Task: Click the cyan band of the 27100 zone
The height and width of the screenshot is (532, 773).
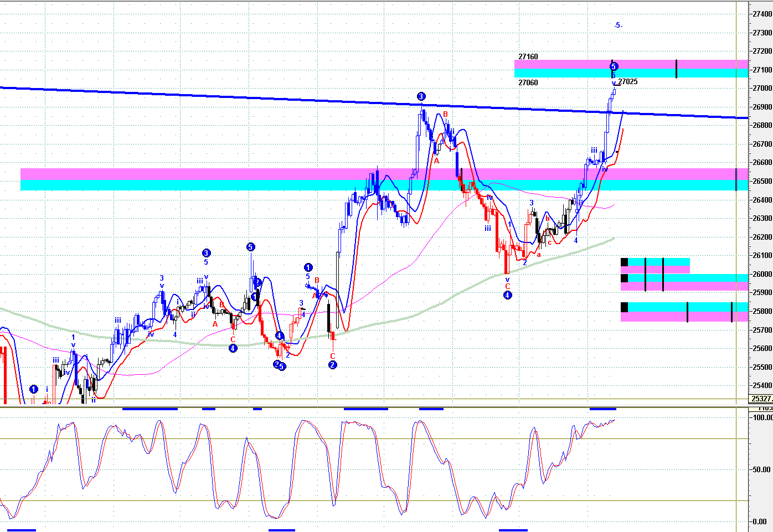Action: 554,73
